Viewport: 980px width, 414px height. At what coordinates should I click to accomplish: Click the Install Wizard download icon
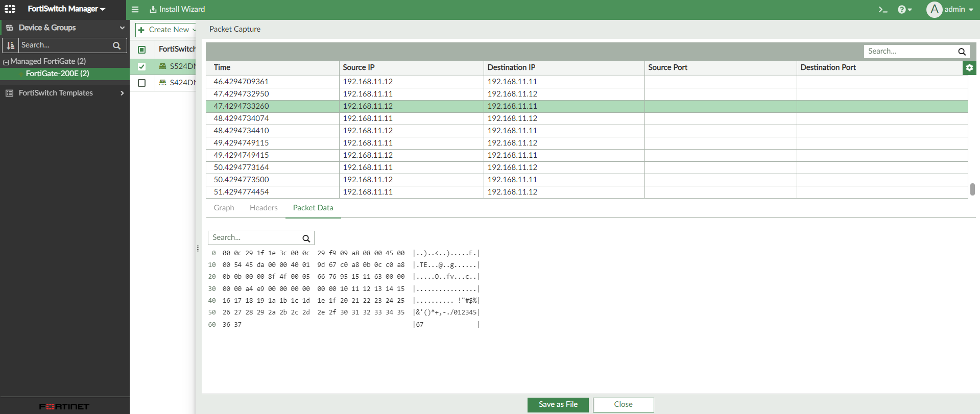pos(153,9)
